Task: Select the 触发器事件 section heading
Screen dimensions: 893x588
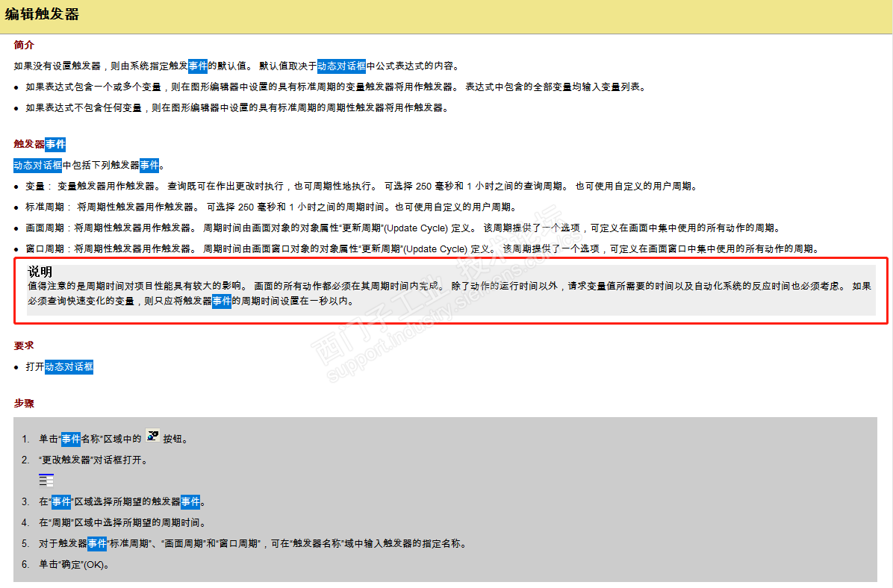Action: pyautogui.click(x=40, y=145)
